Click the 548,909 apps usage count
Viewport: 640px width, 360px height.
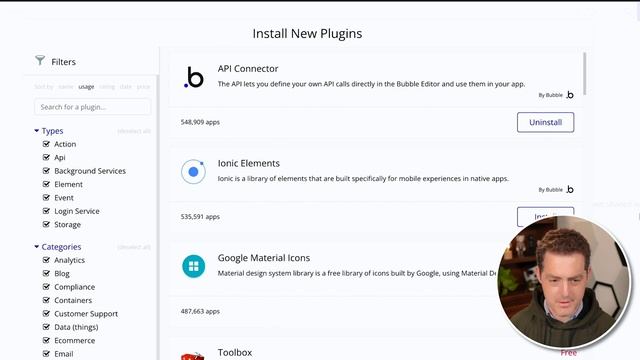(x=200, y=122)
